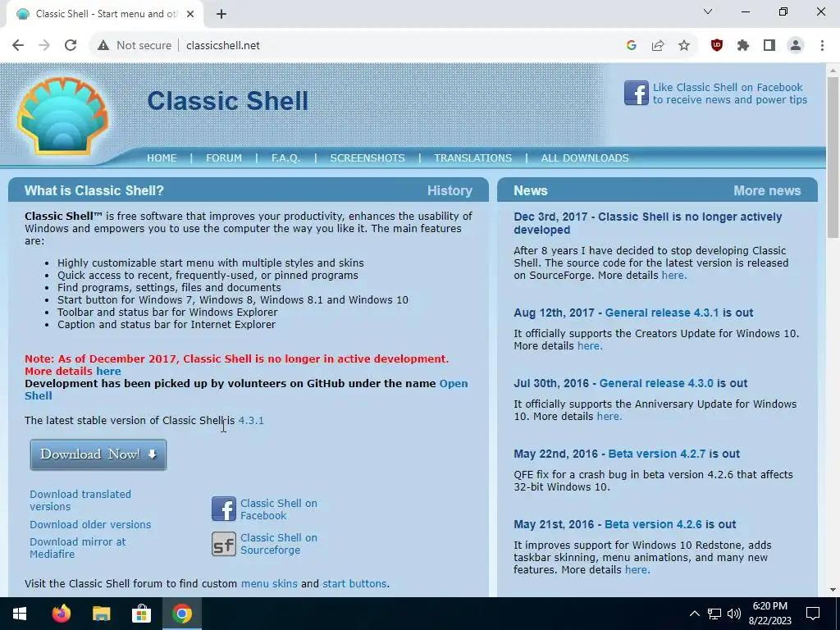The width and height of the screenshot is (840, 630).
Task: Open the Extensions puzzle icon
Action: pyautogui.click(x=743, y=46)
